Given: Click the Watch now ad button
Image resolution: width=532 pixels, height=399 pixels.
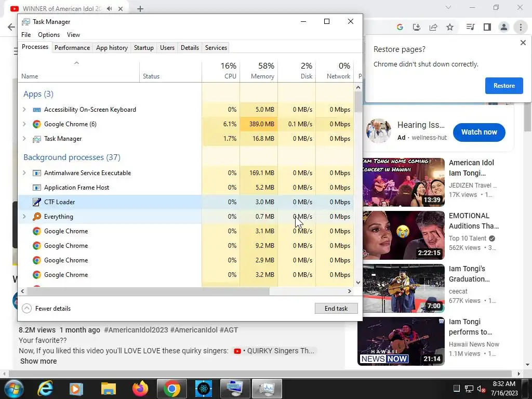Looking at the screenshot, I should [478, 132].
